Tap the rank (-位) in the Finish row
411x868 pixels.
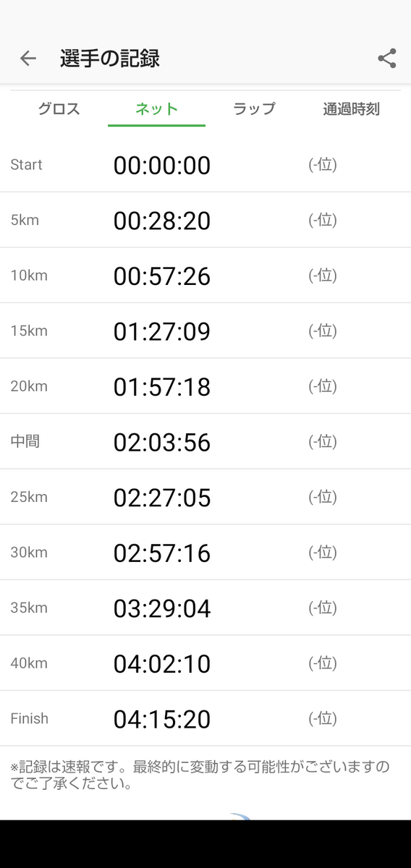tap(323, 719)
